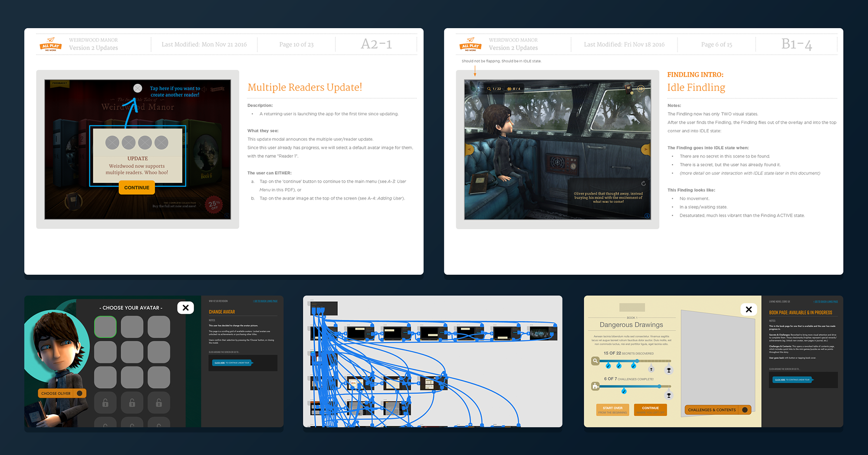868x455 pixels.
Task: Click the CHOOSE OLIVER button
Action: pyautogui.click(x=62, y=393)
